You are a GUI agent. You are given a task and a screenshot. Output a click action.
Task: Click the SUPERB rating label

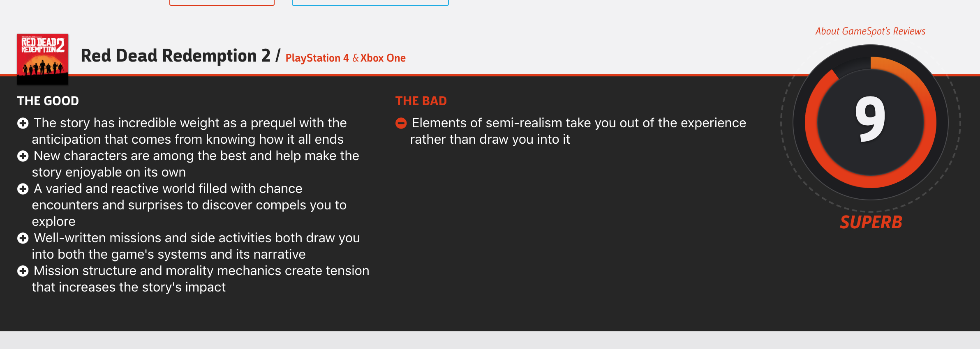point(871,222)
